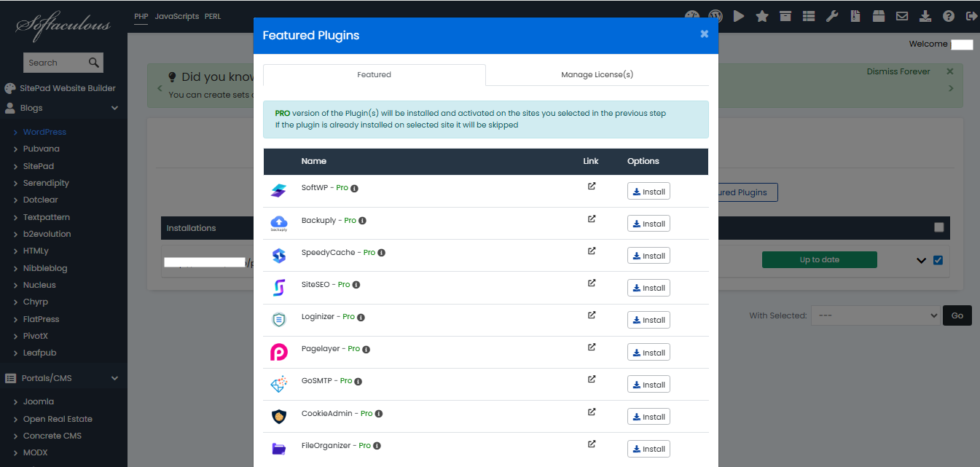Switch to the Featured tab
Screen dimensions: 980x467
[x=374, y=74]
